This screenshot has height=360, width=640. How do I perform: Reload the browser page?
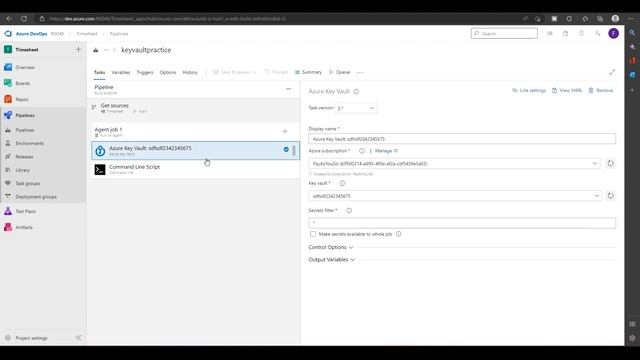tap(24, 19)
